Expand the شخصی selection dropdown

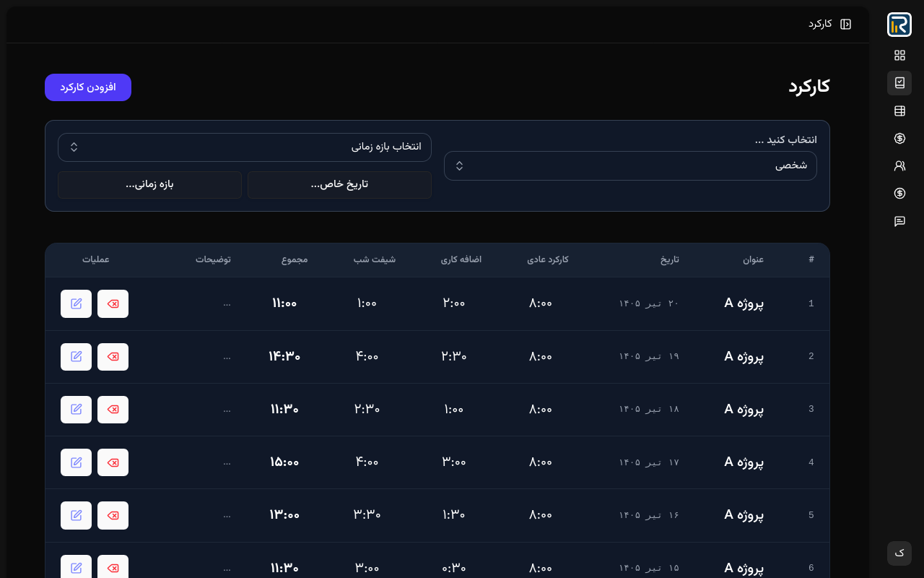pos(630,165)
